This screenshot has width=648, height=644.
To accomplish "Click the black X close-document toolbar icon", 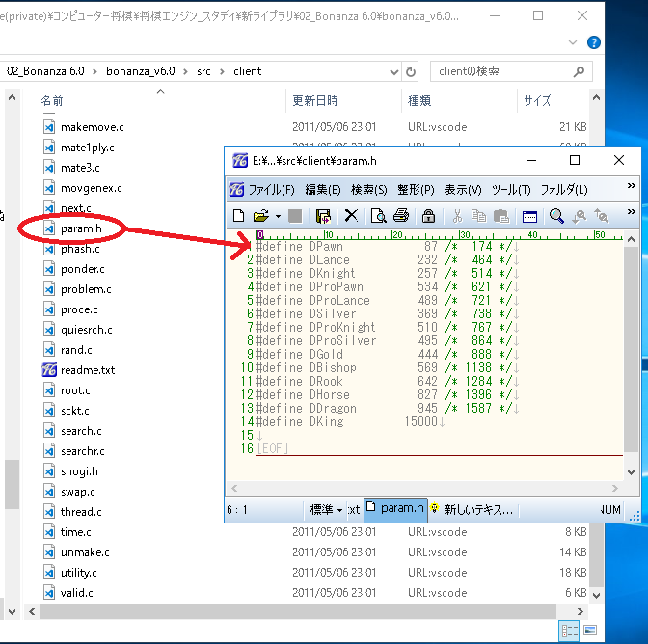I will 351,216.
